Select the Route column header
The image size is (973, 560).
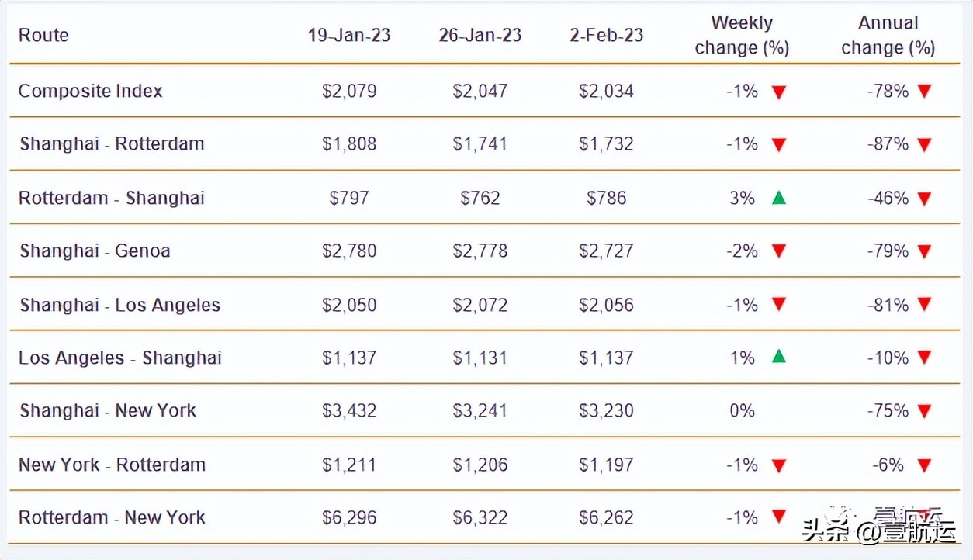(43, 35)
